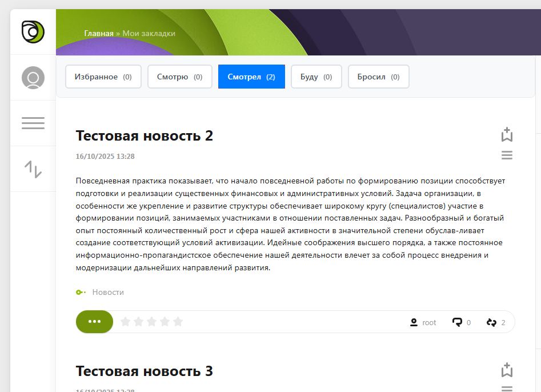Click the site logo in the sidebar

(x=33, y=31)
